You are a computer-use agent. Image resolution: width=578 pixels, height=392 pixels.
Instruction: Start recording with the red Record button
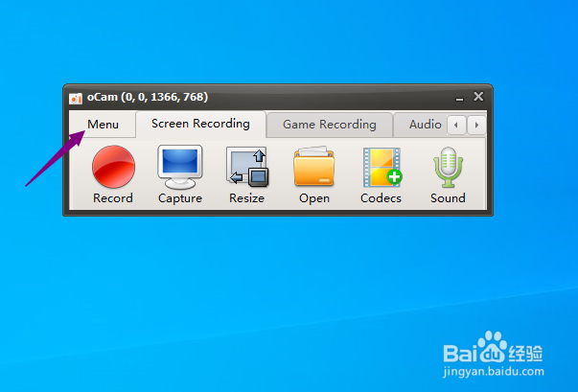click(113, 173)
